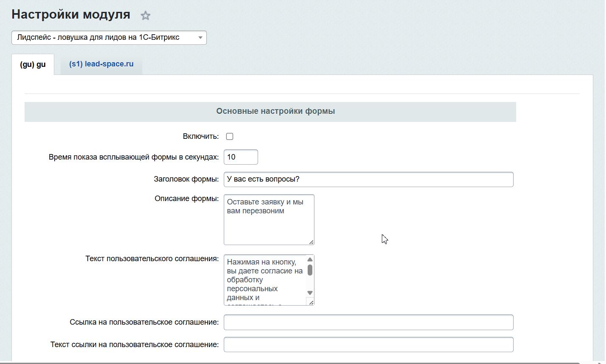This screenshot has width=606, height=364.
Task: Click the scroll down arrow in agreement text box
Action: [x=310, y=293]
